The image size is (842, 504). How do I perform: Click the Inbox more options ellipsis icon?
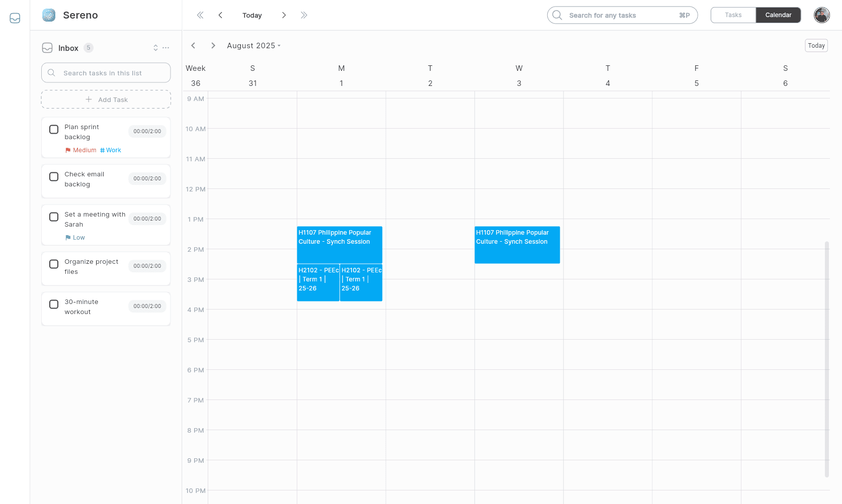coord(166,48)
